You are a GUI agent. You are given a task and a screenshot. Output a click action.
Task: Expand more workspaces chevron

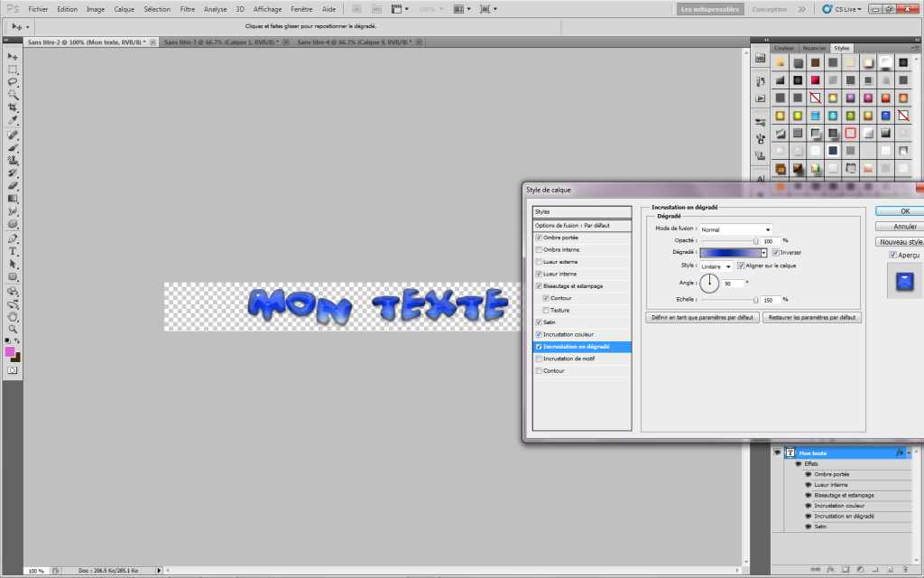click(x=801, y=9)
